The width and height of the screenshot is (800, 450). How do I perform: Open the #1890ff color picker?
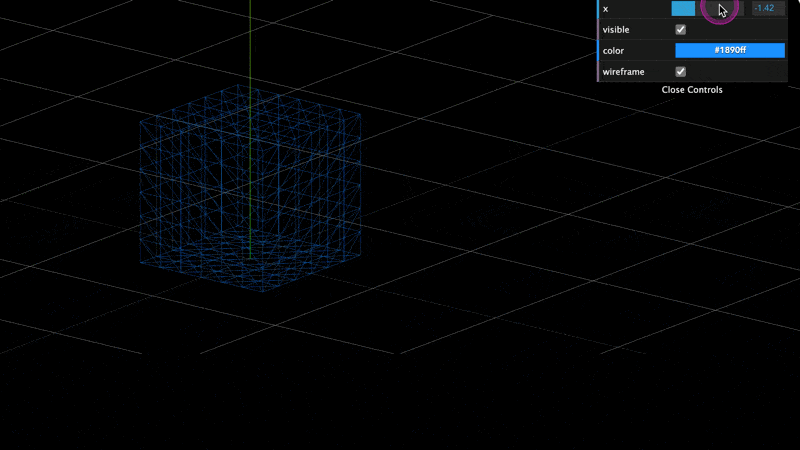[x=729, y=50]
